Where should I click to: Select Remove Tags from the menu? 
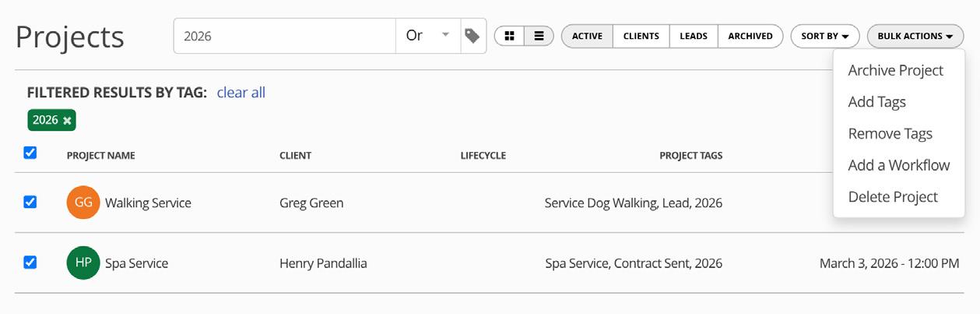pyautogui.click(x=890, y=134)
